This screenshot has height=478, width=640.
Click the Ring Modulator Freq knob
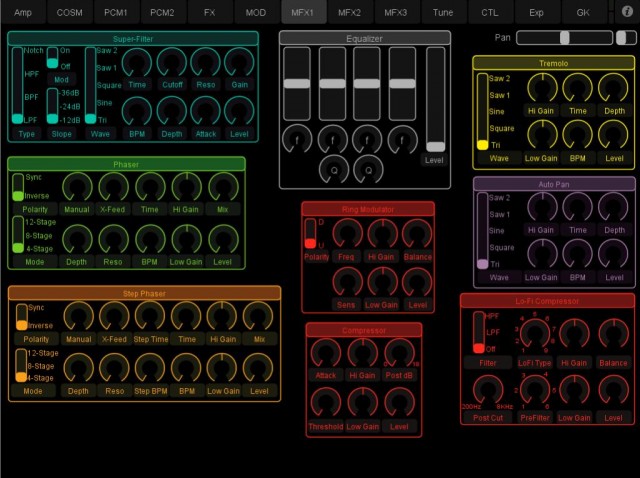coord(346,233)
